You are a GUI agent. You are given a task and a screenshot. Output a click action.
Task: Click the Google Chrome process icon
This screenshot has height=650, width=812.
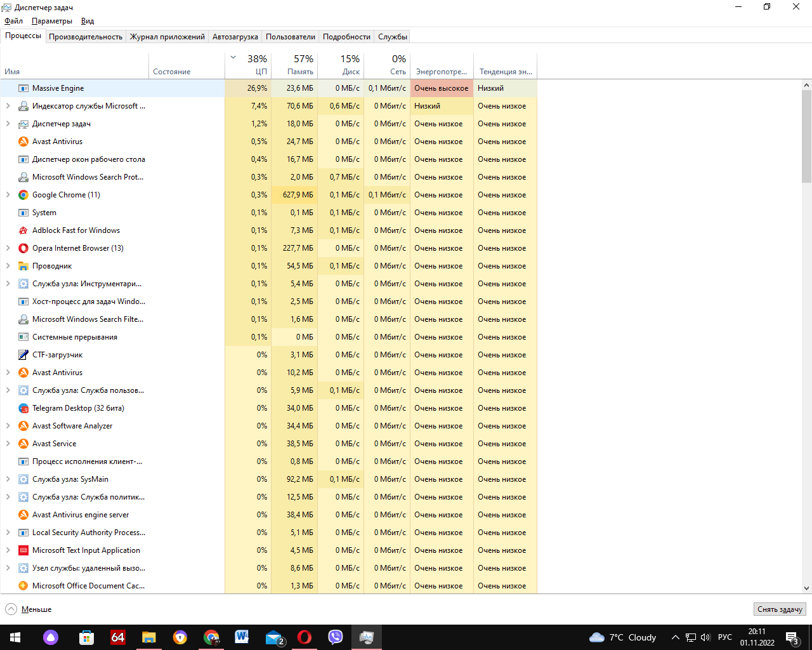23,195
